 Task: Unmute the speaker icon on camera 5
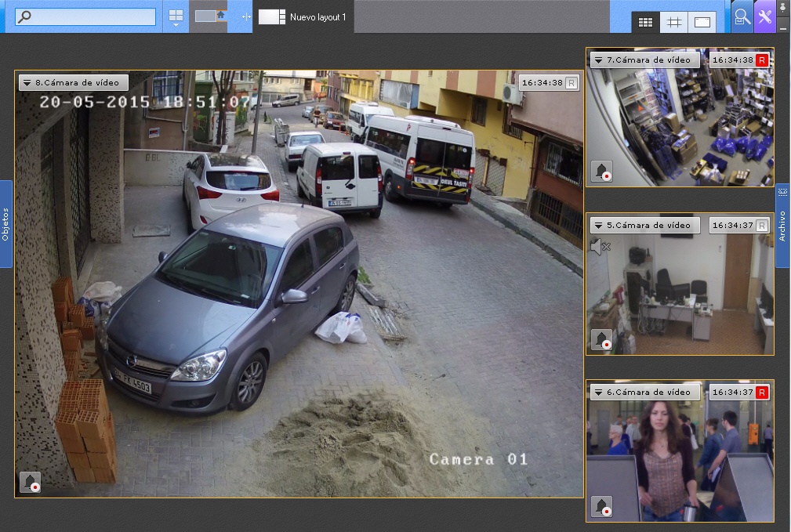pos(600,247)
